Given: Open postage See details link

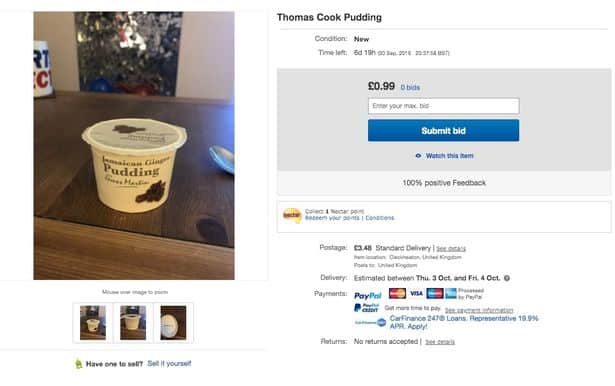Looking at the screenshot, I should coord(451,249).
